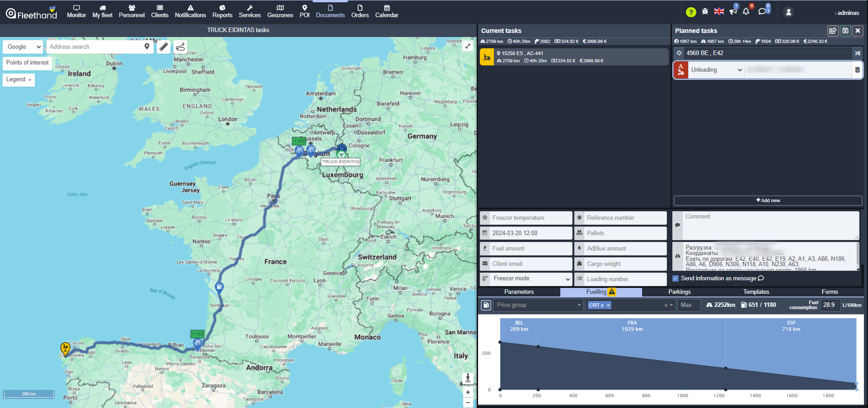
Task: Click the Pallets input field
Action: [624, 233]
